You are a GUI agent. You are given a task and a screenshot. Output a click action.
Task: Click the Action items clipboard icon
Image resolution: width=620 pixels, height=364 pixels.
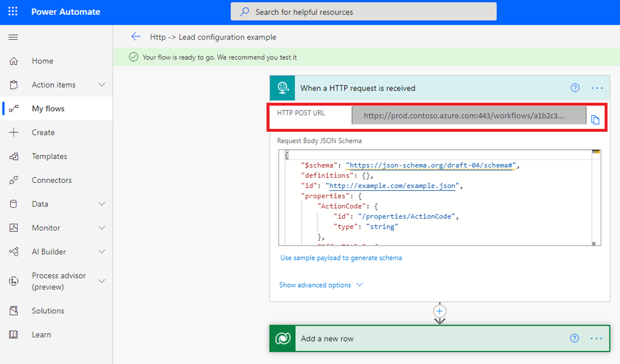(x=14, y=84)
